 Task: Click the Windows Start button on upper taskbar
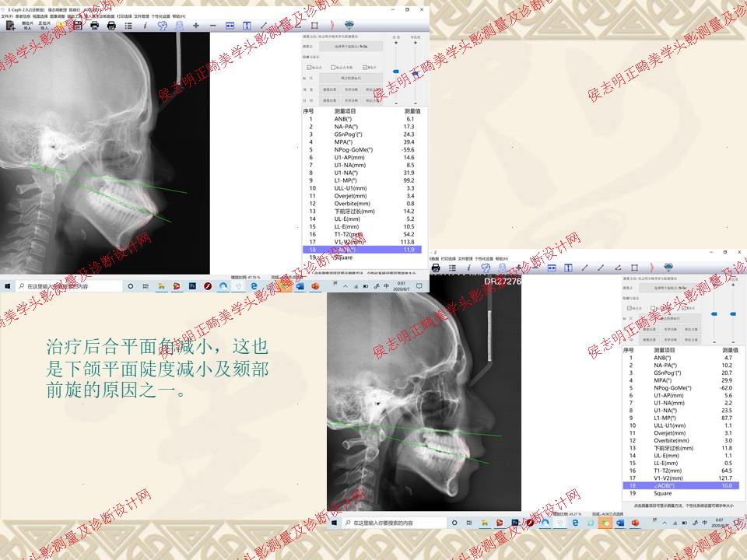pos(8,286)
